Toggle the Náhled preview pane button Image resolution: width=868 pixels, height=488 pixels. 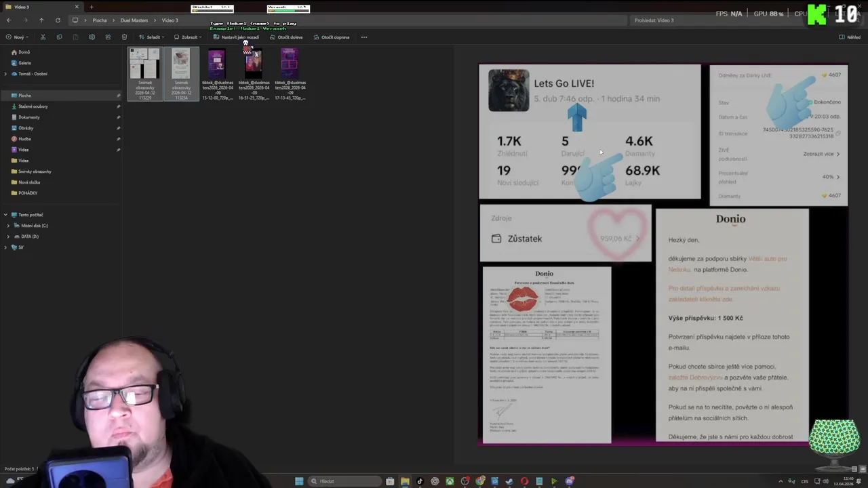coord(850,37)
